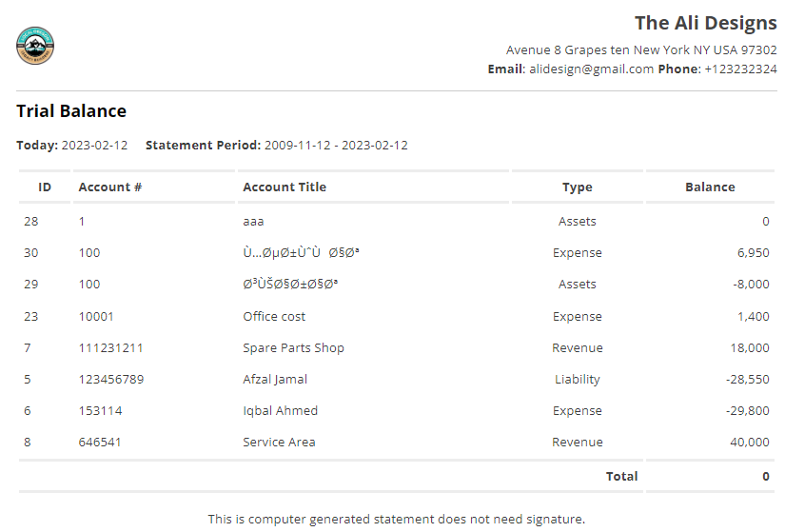Click the alidesign@gmail.com email address

click(x=591, y=69)
